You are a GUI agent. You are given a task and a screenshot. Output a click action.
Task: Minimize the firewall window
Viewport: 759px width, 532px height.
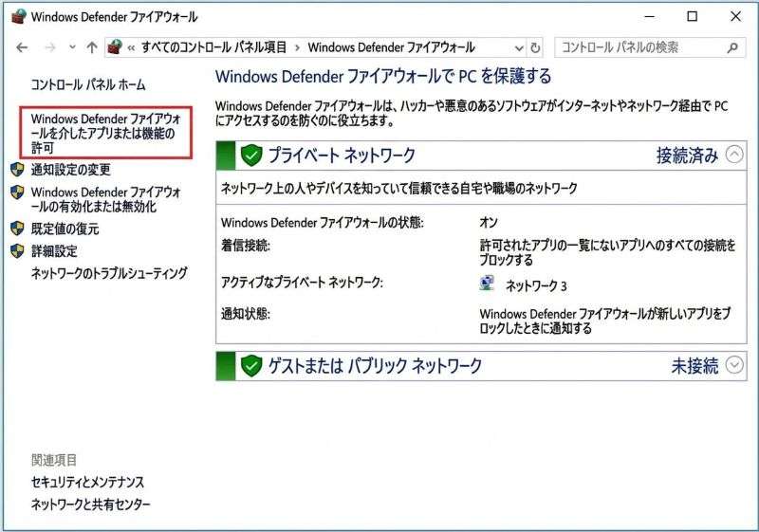[x=650, y=16]
